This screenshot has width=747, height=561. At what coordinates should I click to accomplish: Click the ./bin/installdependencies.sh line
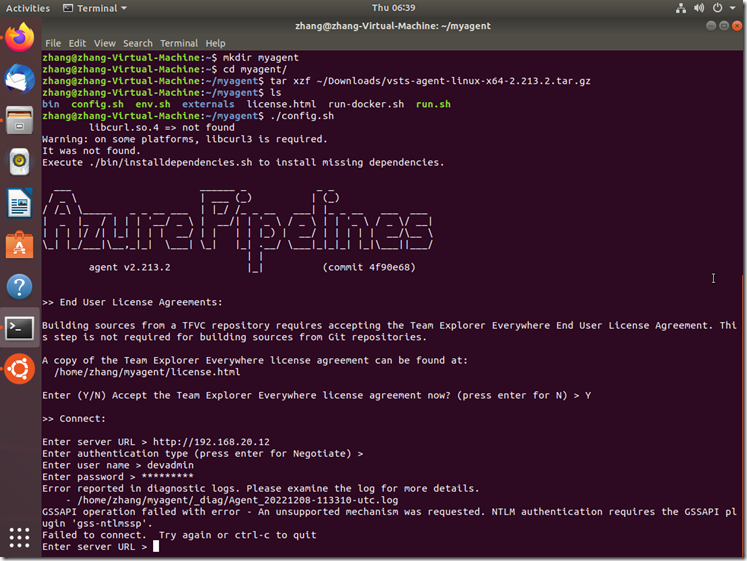point(243,162)
